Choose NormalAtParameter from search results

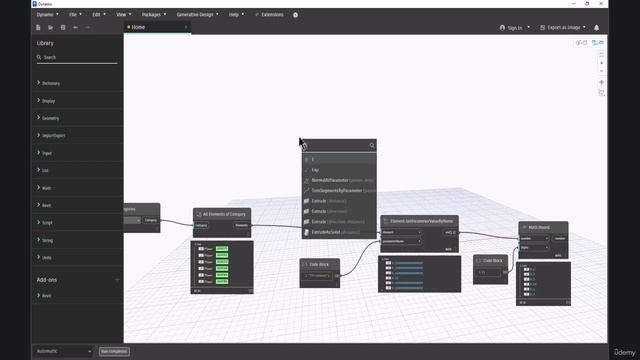coord(339,180)
